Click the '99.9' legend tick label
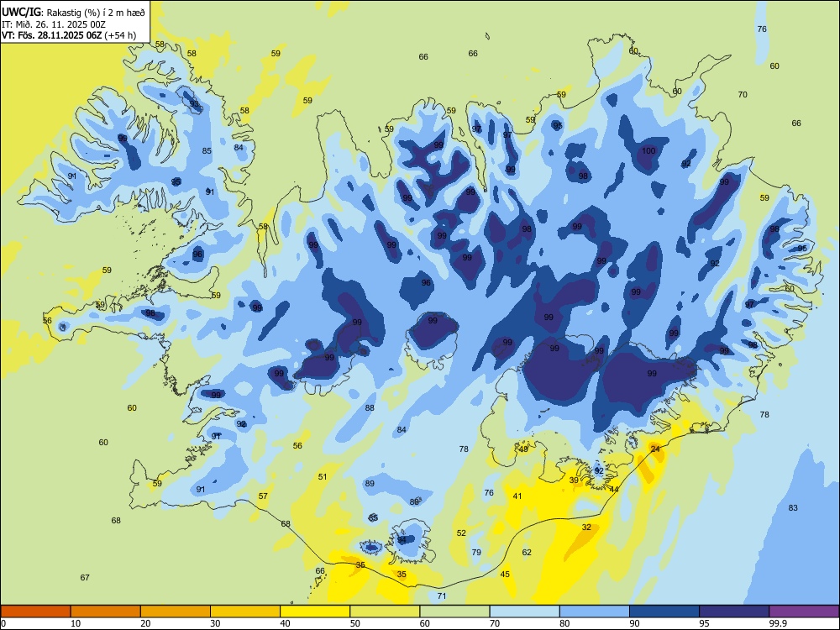The width and height of the screenshot is (840, 630). coord(778,623)
